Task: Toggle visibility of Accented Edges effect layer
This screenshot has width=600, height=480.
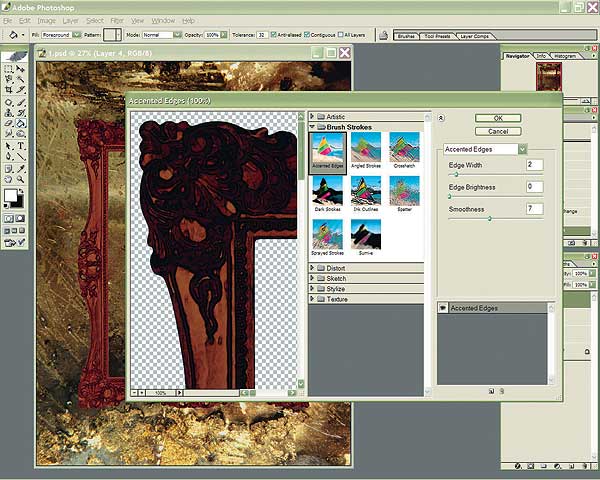Action: pos(445,309)
